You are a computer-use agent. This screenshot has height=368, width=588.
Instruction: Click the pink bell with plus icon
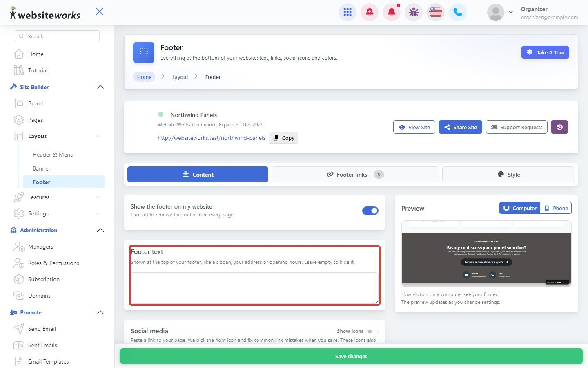[370, 12]
